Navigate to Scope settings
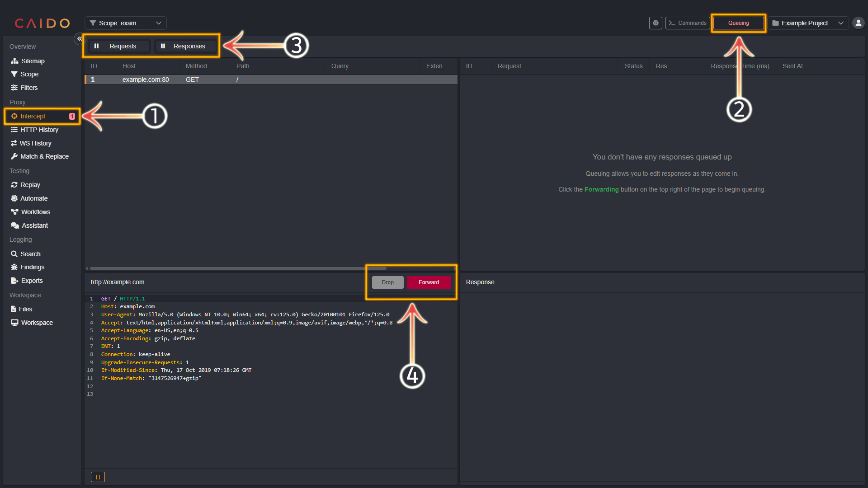The width and height of the screenshot is (868, 488). pyautogui.click(x=28, y=74)
